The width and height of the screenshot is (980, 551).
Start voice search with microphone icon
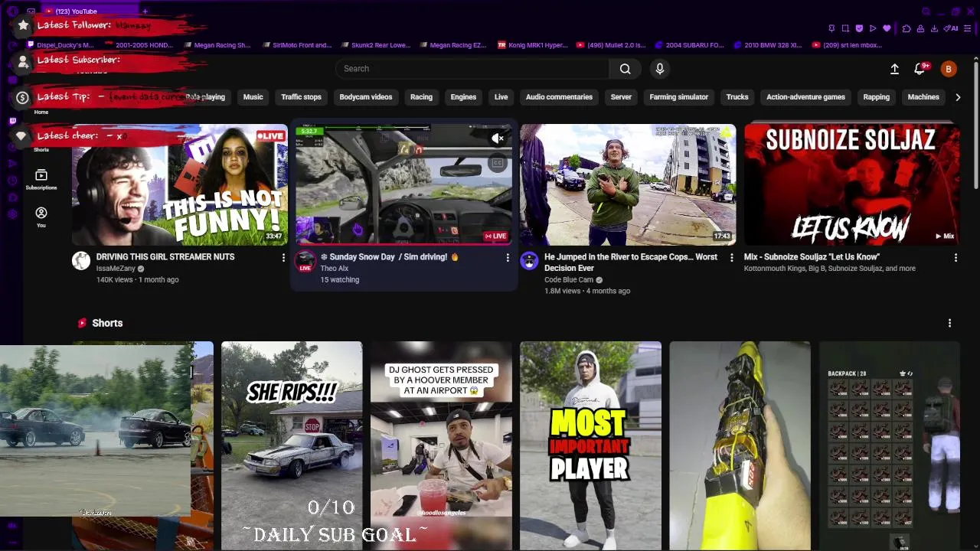660,69
